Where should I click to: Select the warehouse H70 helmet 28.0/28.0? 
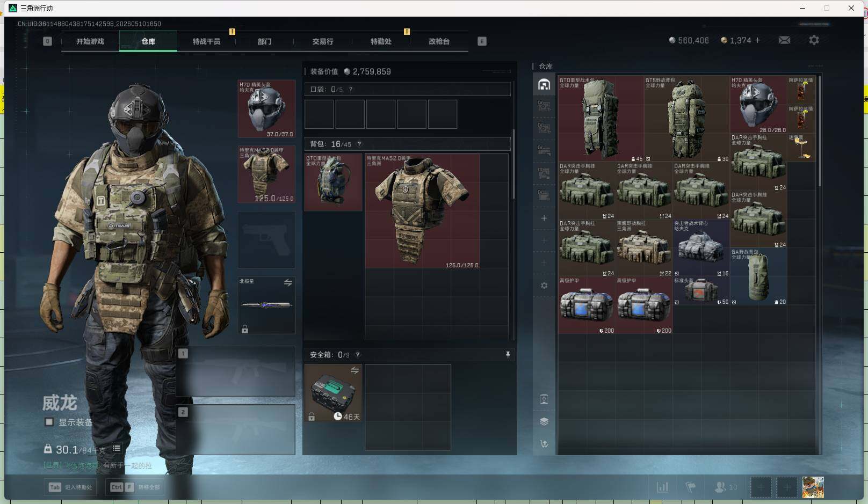(x=758, y=105)
